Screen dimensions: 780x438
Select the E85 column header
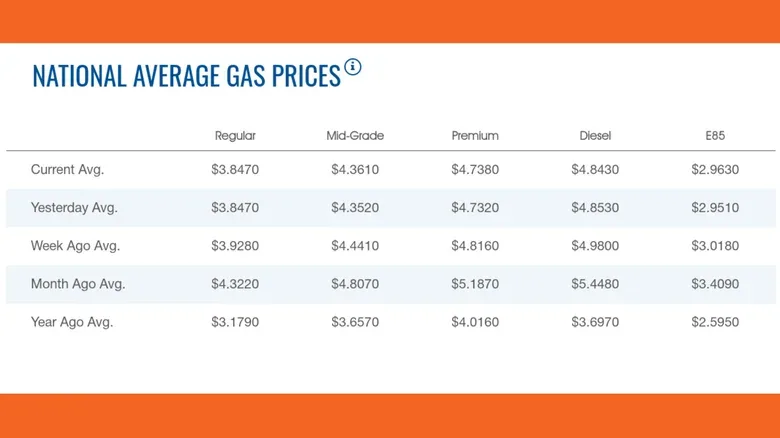[x=715, y=136]
